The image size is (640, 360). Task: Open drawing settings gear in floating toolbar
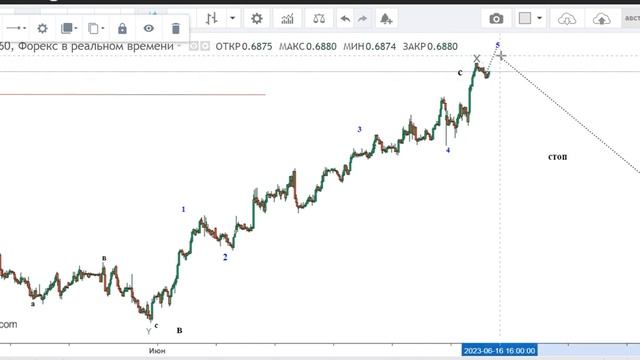click(x=42, y=29)
